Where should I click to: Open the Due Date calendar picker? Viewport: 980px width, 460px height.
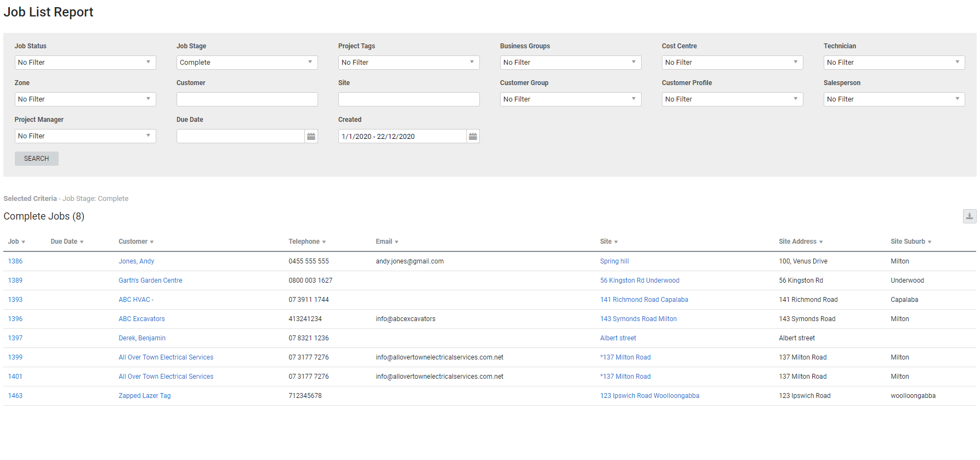coord(311,136)
